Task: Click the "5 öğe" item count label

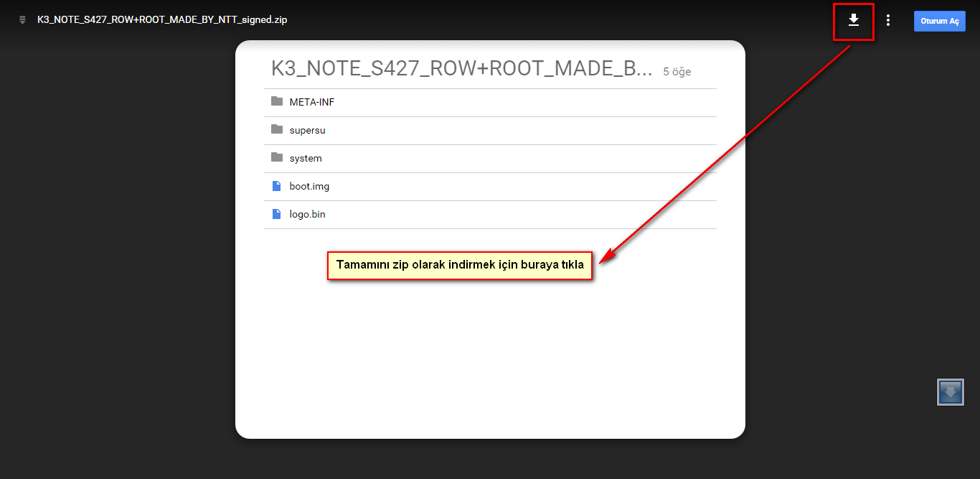Action: [677, 72]
